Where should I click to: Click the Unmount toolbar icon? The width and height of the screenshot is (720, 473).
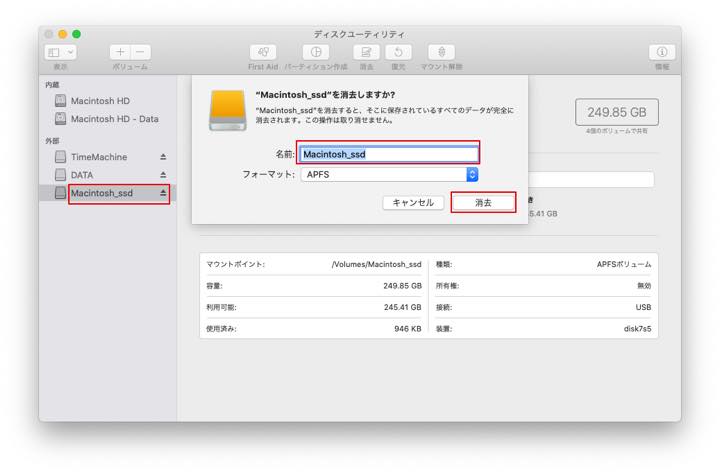(441, 52)
